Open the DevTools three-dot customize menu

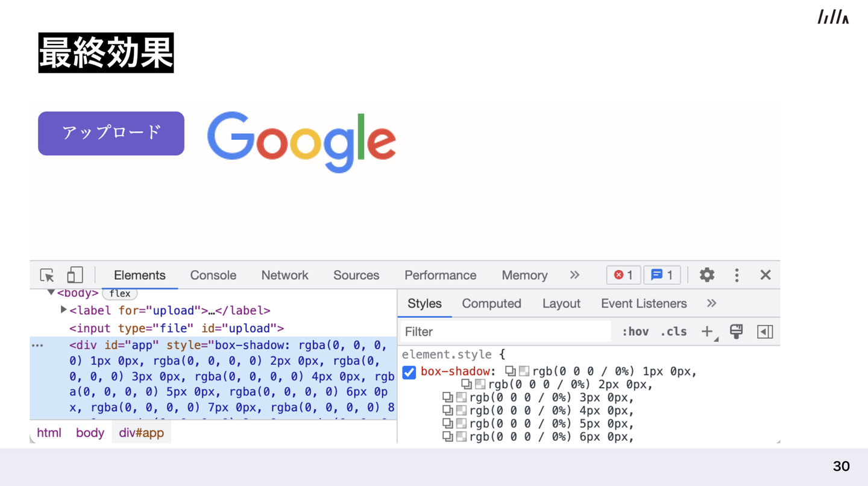point(737,275)
